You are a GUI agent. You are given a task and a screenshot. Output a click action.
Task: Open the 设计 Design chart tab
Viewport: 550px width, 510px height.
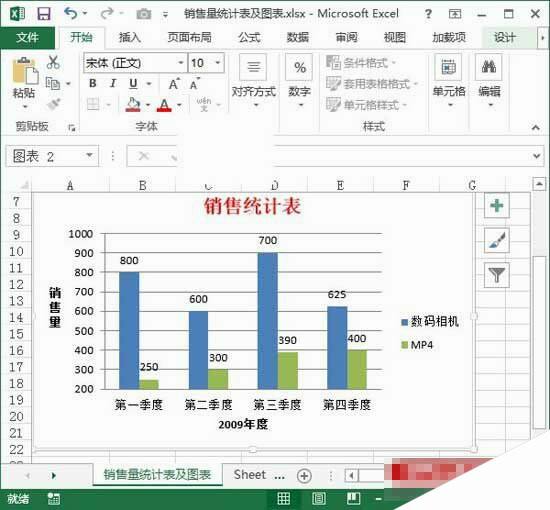point(505,37)
